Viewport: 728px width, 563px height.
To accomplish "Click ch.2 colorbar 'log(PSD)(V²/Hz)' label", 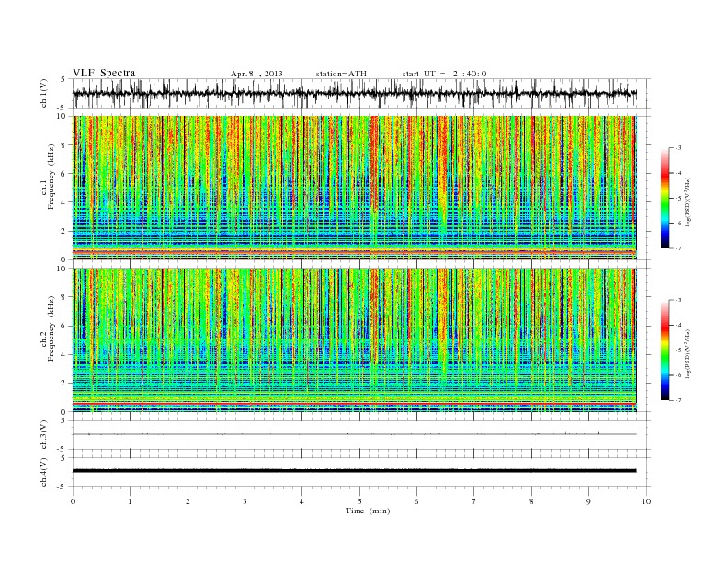I will pyautogui.click(x=688, y=353).
